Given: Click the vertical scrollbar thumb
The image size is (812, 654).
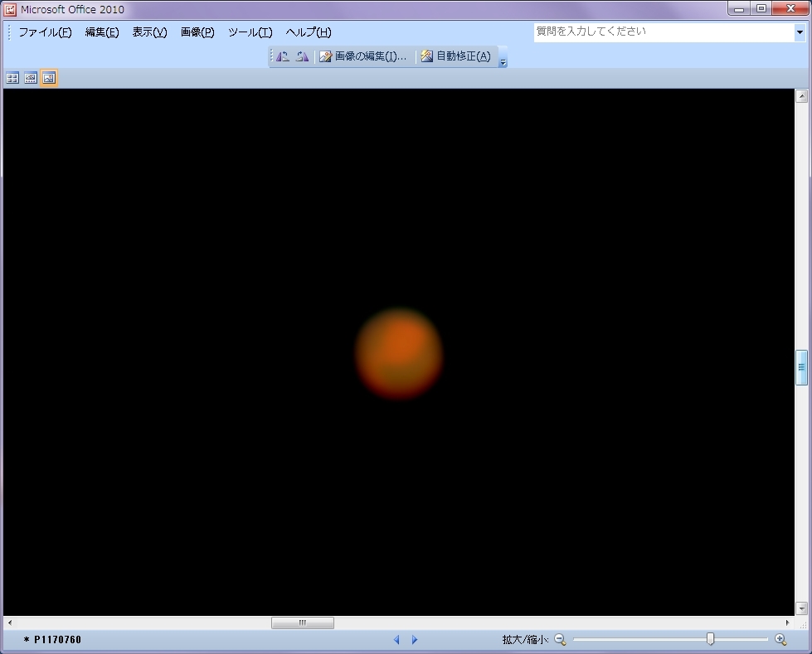Looking at the screenshot, I should pos(801,367).
